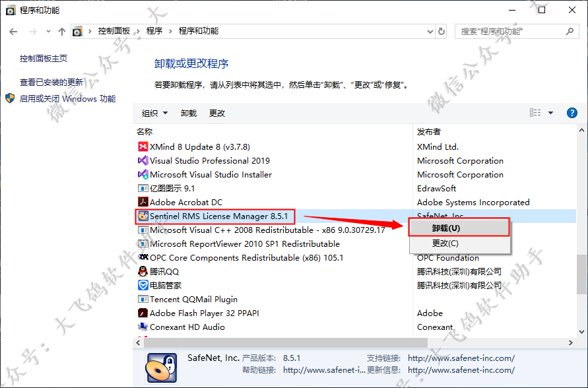Click the Adobe Flash Player icon
Screen dimensions: 588x388
point(143,313)
